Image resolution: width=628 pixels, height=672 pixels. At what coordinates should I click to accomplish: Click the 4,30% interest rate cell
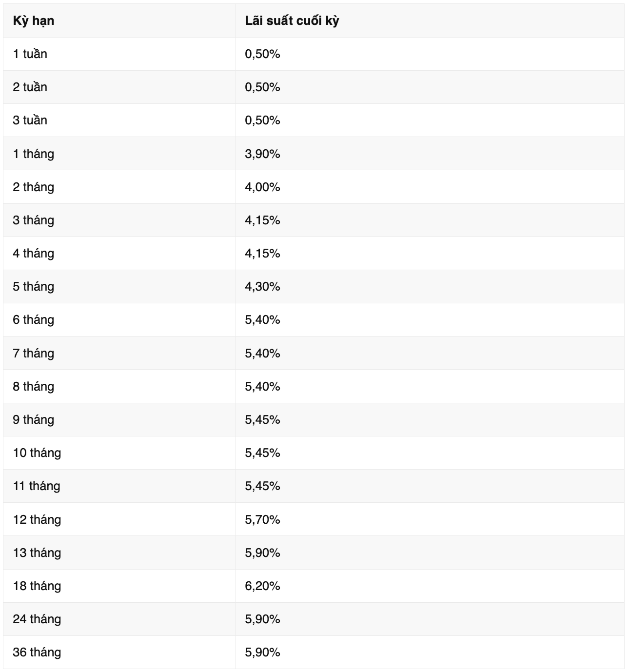coord(262,287)
